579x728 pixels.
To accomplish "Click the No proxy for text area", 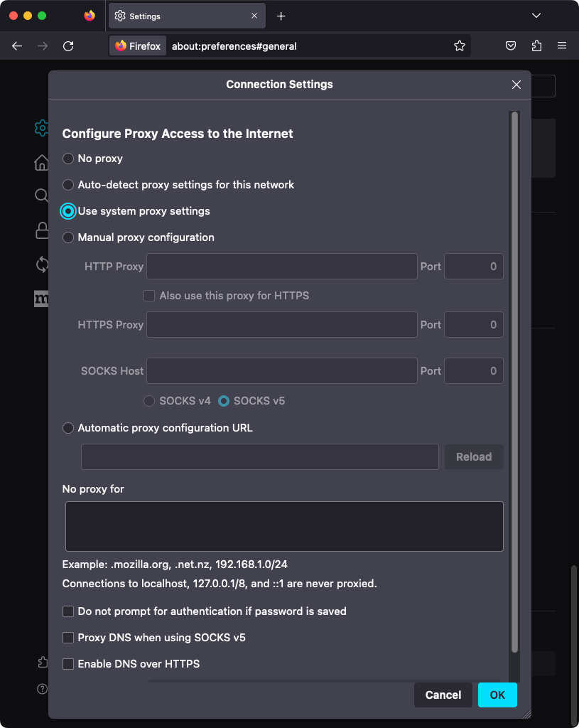I will 284,527.
